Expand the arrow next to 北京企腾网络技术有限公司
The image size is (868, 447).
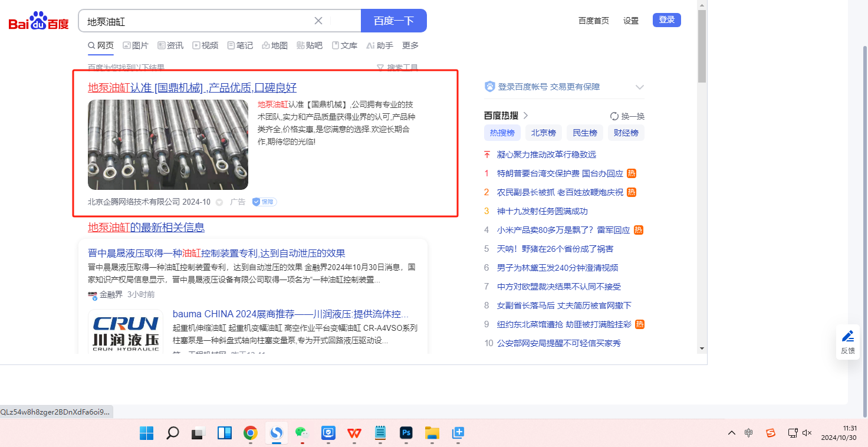(219, 202)
